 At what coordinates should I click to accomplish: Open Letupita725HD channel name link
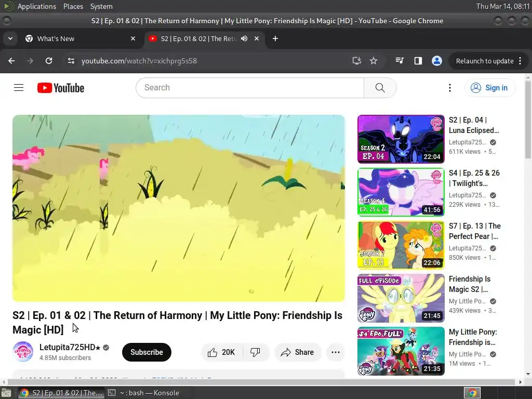(70, 348)
